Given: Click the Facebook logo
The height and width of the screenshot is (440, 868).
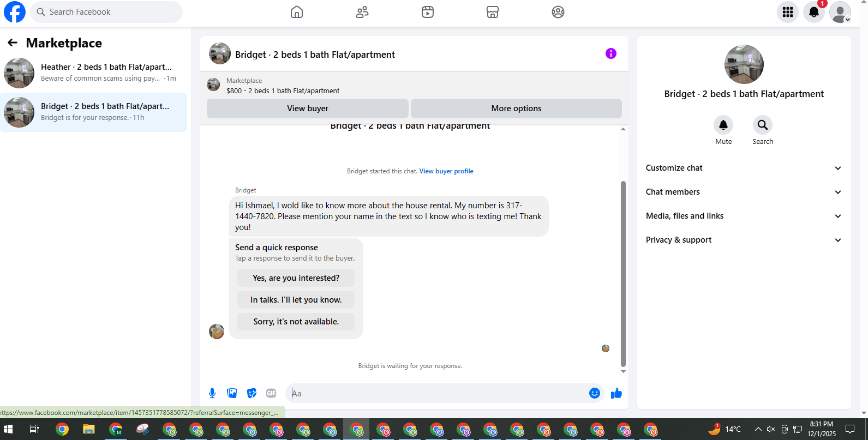Looking at the screenshot, I should [15, 12].
